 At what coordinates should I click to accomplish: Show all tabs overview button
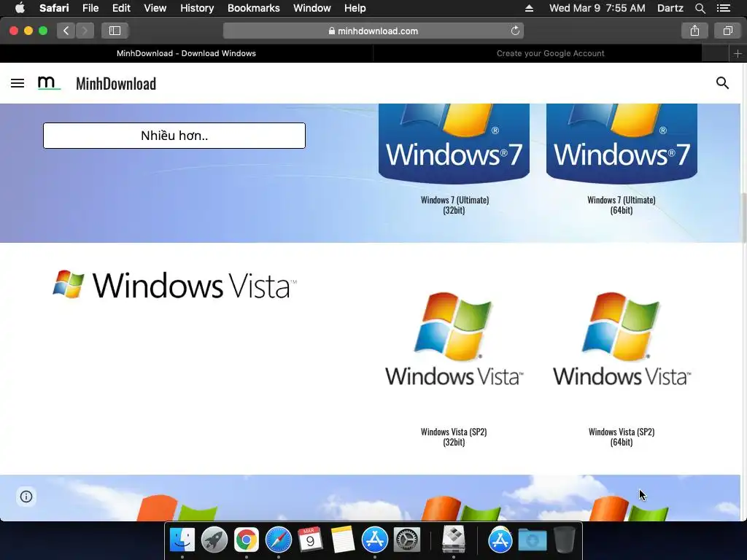tap(727, 31)
